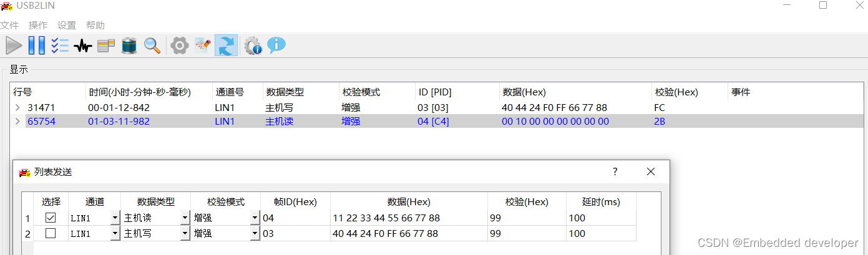Open the 帮助 menu
Viewport: 868px width, 255px height.
point(95,26)
